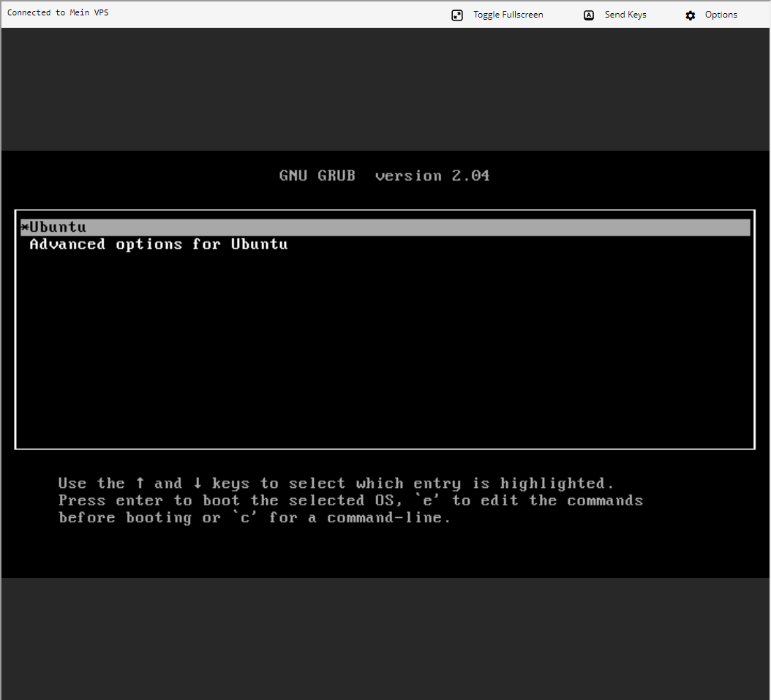Viewport: 771px width, 700px height.
Task: Open the Send Keys menu label
Action: click(625, 15)
